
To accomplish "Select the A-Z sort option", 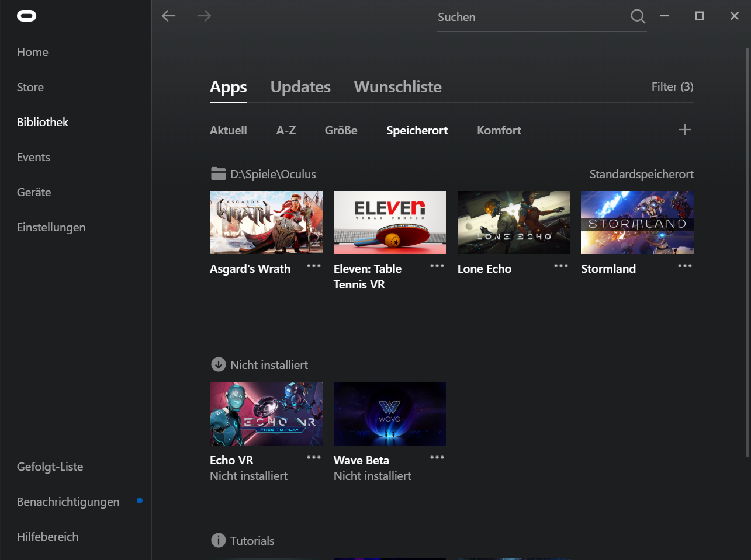I will pyautogui.click(x=286, y=130).
